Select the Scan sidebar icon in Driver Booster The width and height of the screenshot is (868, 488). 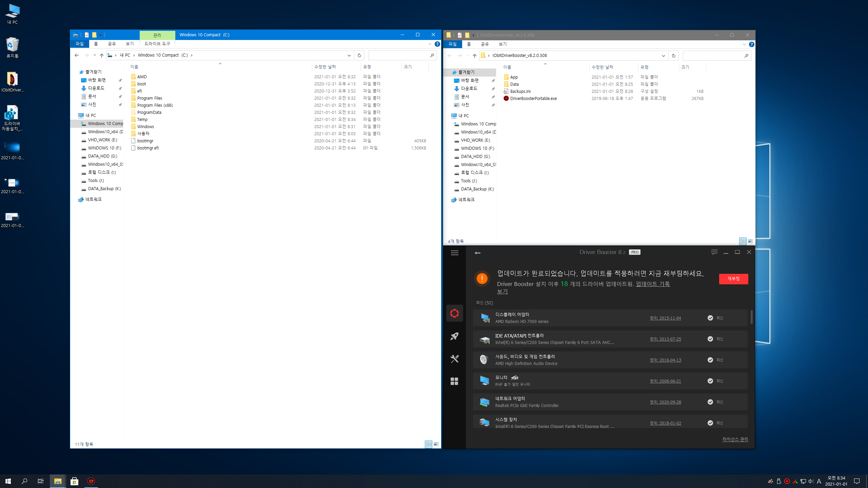(454, 313)
